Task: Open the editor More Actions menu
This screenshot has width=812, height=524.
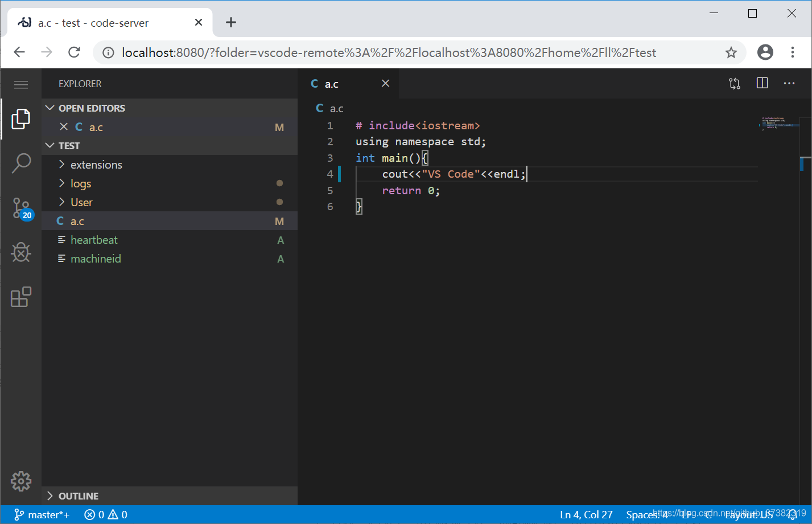Action: point(789,84)
